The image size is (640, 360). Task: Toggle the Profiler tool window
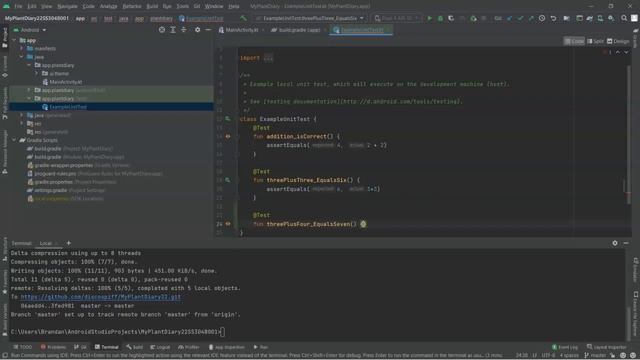tap(189, 347)
